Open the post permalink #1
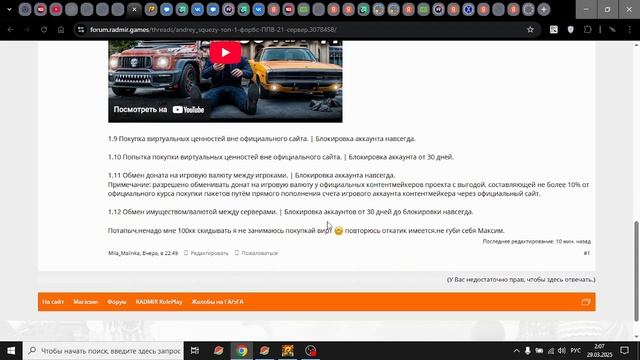 point(587,253)
